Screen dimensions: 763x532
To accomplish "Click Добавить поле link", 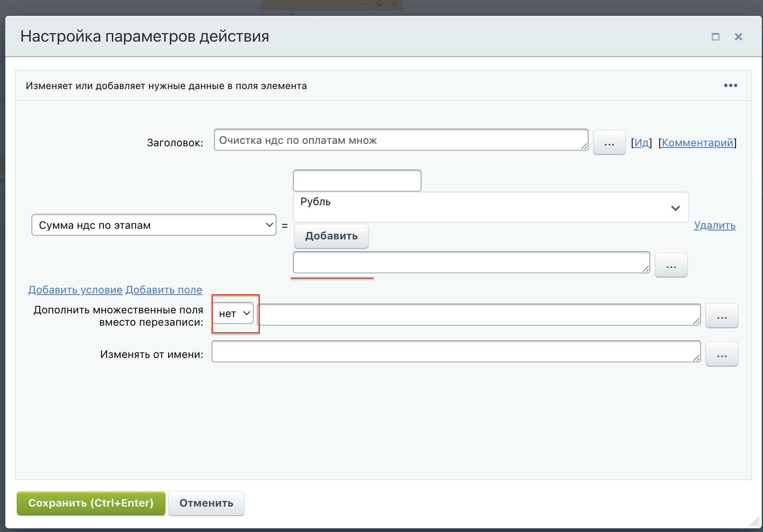I will tap(164, 290).
